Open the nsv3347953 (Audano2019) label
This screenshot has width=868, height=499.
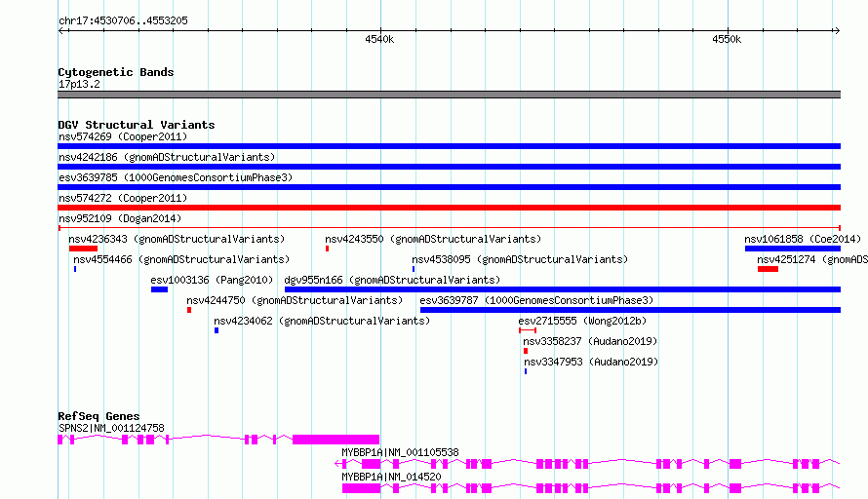click(x=591, y=362)
